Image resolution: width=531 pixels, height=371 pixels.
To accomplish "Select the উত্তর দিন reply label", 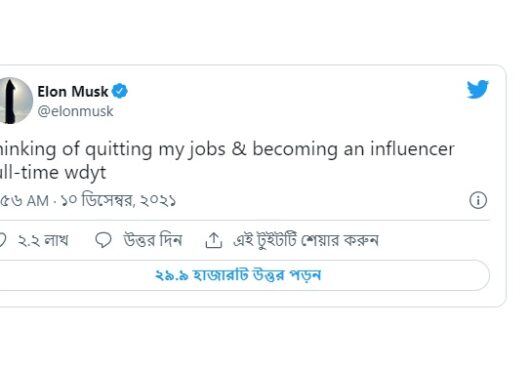I will pyautogui.click(x=153, y=240).
